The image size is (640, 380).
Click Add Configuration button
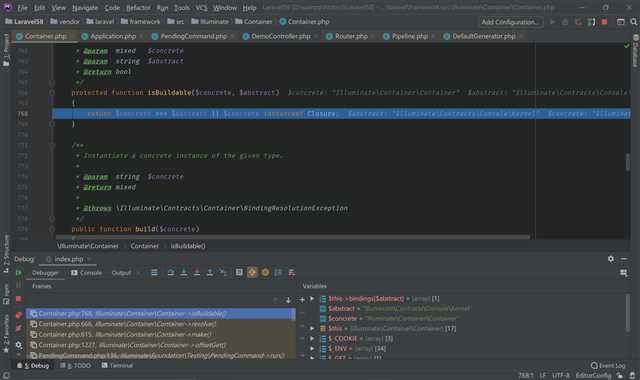click(x=510, y=22)
